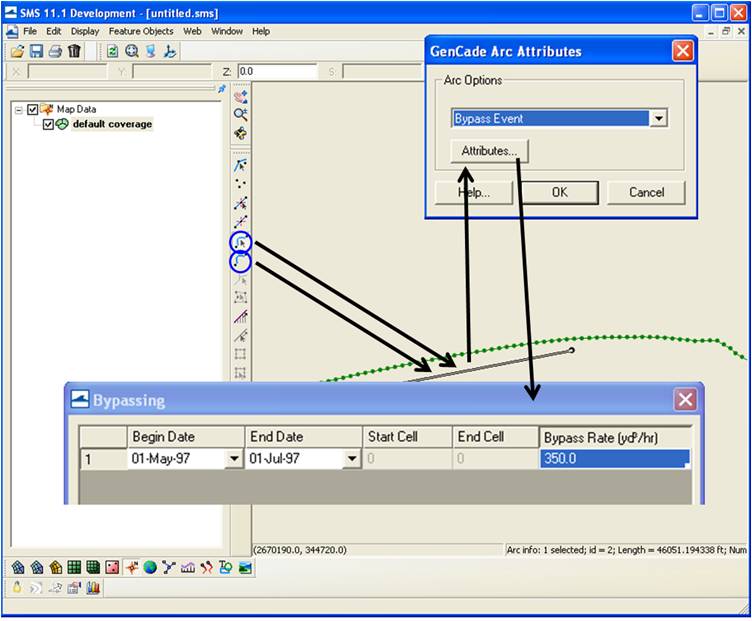This screenshot has width=752, height=621.
Task: Click the Bypass Rate cell 350.0
Action: point(615,459)
